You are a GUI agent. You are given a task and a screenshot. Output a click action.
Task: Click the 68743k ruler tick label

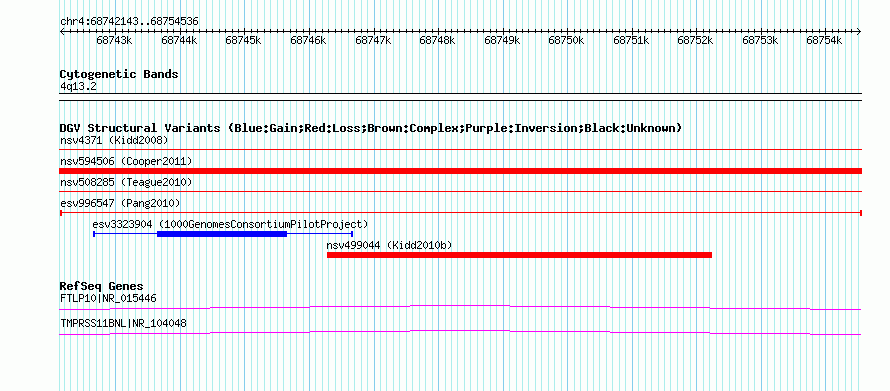coord(114,41)
